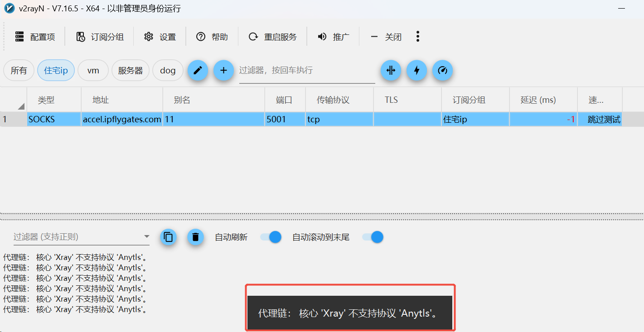Sort by the 订阅分组 column header
This screenshot has height=332, width=644.
475,100
